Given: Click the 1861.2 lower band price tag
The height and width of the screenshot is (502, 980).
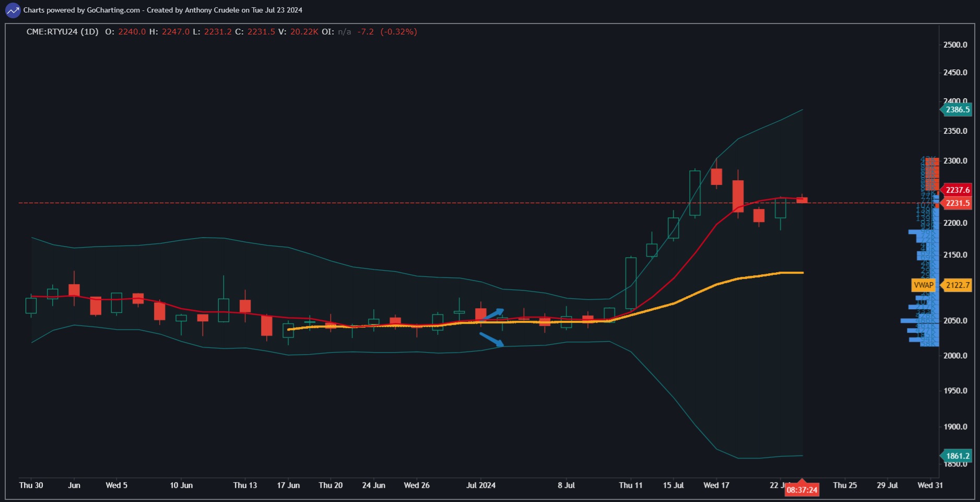Looking at the screenshot, I should [956, 456].
